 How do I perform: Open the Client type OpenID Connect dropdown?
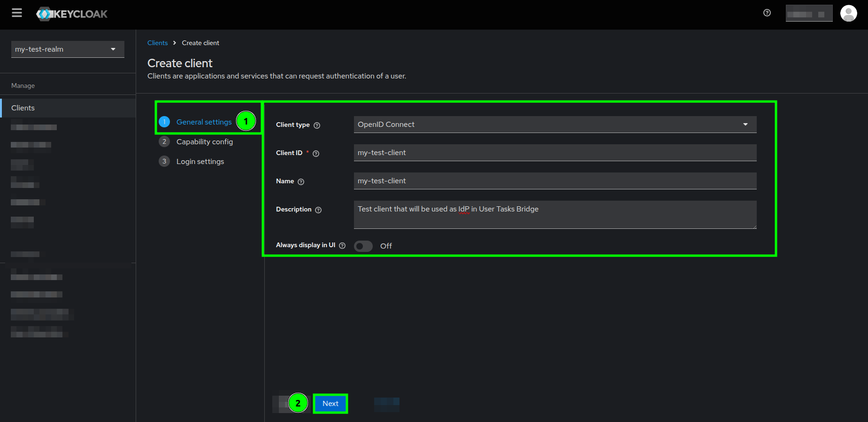coord(555,125)
